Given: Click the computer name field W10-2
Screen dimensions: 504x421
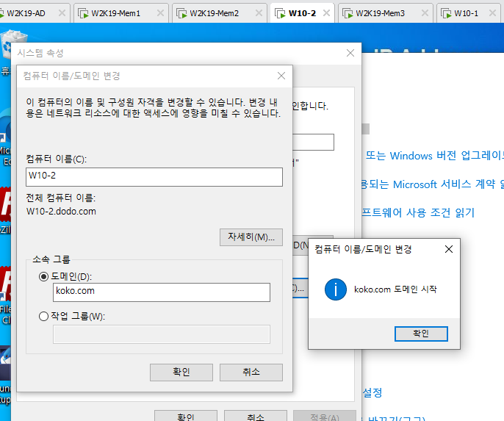Looking at the screenshot, I should (x=154, y=177).
